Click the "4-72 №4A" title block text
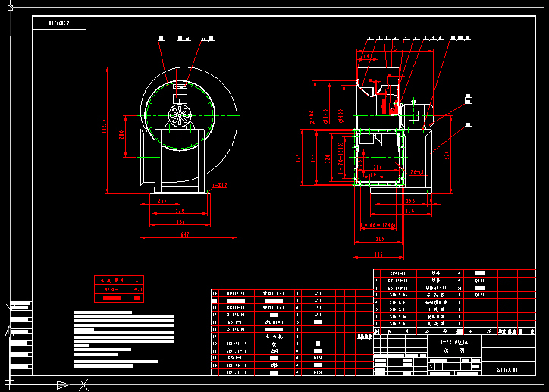This screenshot has width=549, height=392. (453, 342)
